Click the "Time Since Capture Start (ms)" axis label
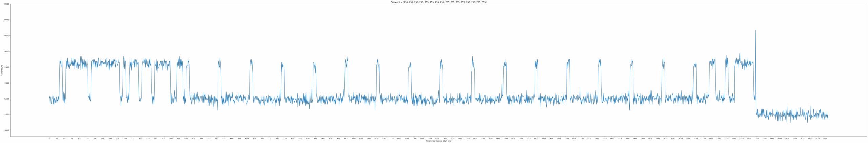Screen dimensions: 868x143 point(438,141)
